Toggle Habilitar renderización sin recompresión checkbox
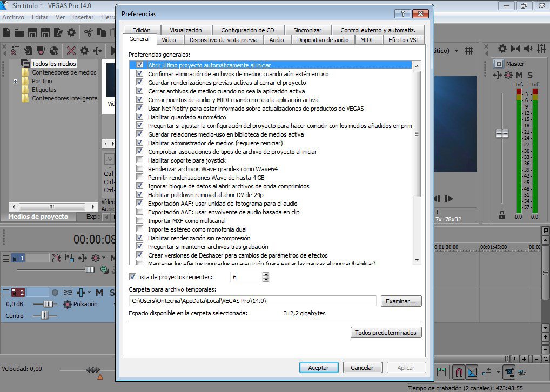 [x=139, y=238]
